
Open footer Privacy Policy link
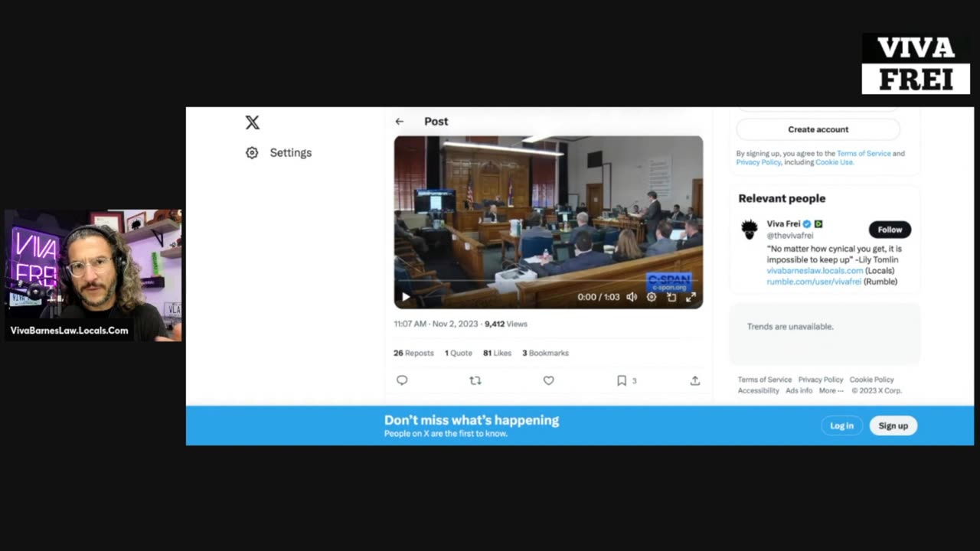tap(821, 380)
